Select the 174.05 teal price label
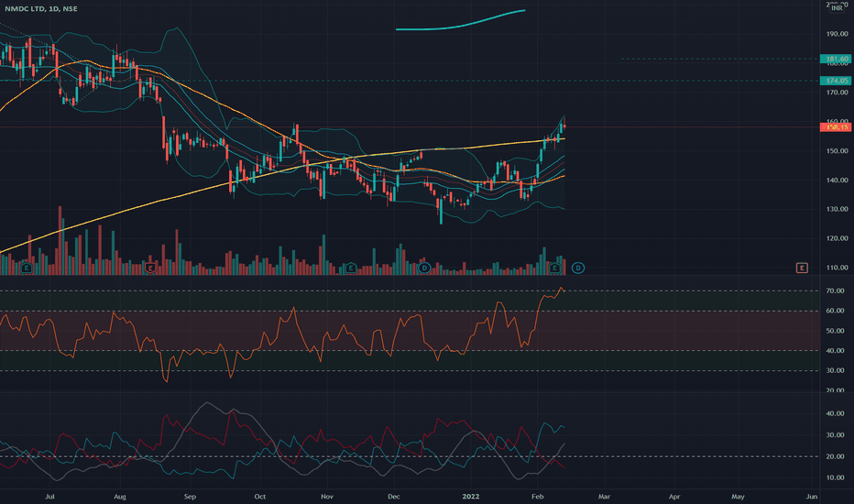 [836, 81]
